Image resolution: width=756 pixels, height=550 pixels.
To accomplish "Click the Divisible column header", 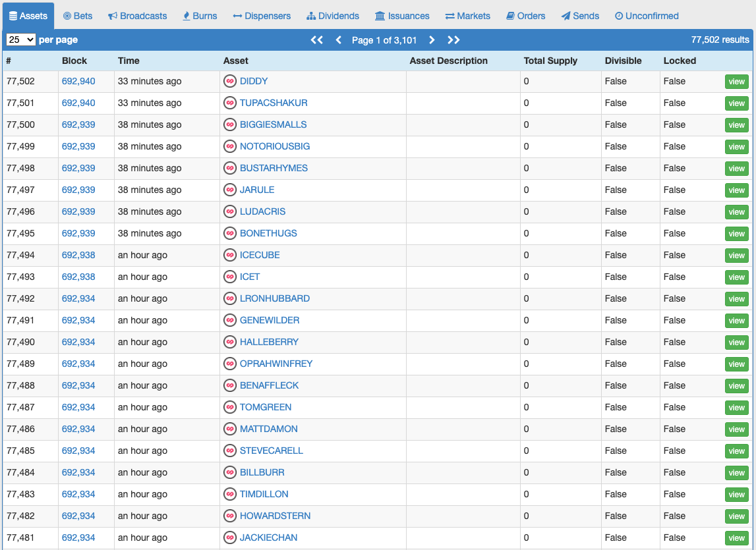I will tap(623, 61).
